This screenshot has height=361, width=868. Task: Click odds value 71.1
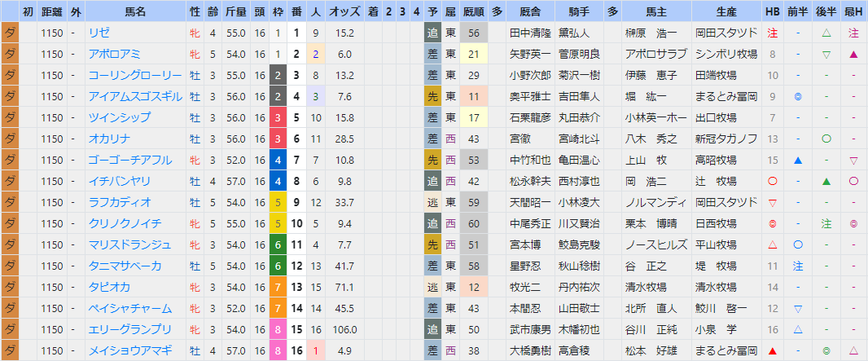[x=344, y=287]
